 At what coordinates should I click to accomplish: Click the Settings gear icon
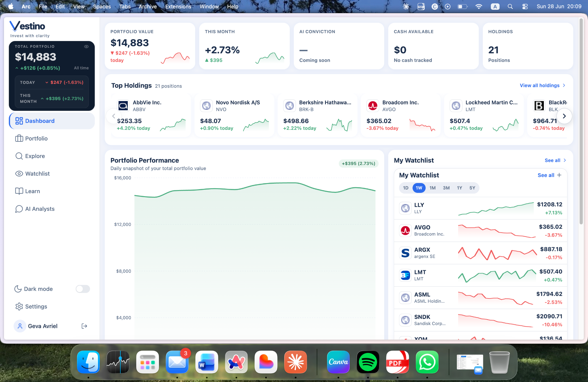click(x=19, y=306)
